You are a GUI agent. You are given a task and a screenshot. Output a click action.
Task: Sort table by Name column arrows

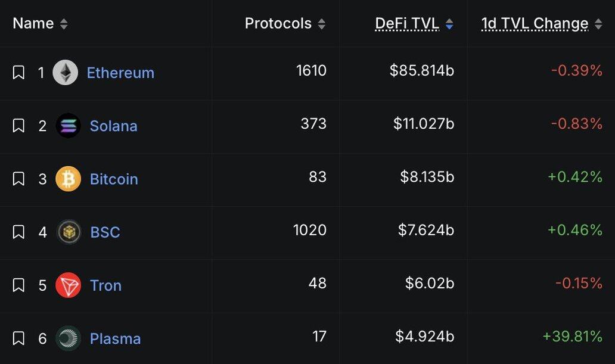click(x=64, y=24)
